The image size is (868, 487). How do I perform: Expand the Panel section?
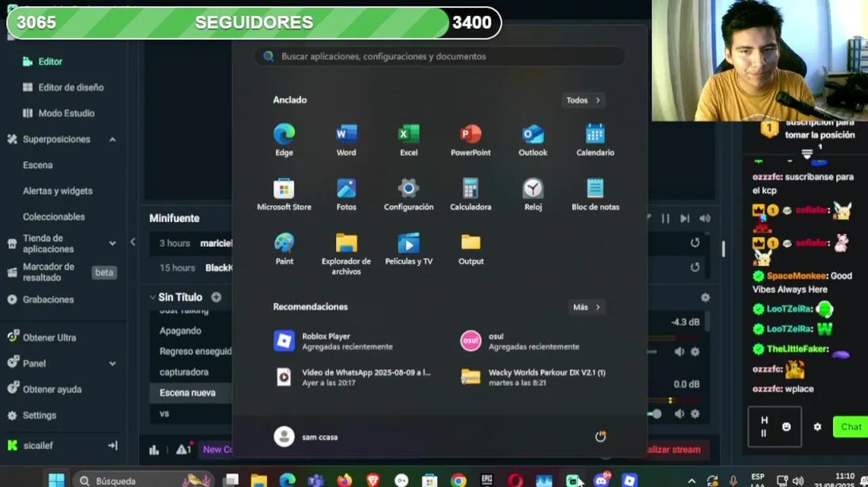tap(112, 363)
